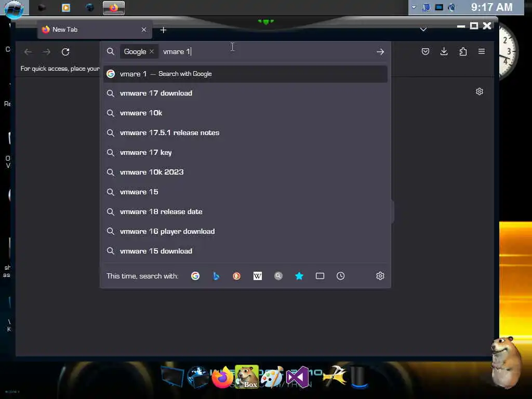Search this time with Google icon
The height and width of the screenshot is (399, 532).
pos(195,276)
